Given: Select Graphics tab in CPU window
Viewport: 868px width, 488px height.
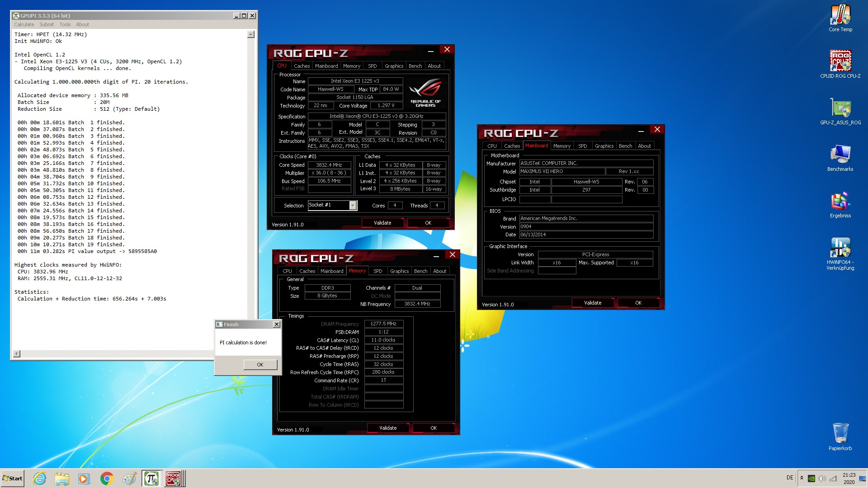Looking at the screenshot, I should click(x=394, y=66).
